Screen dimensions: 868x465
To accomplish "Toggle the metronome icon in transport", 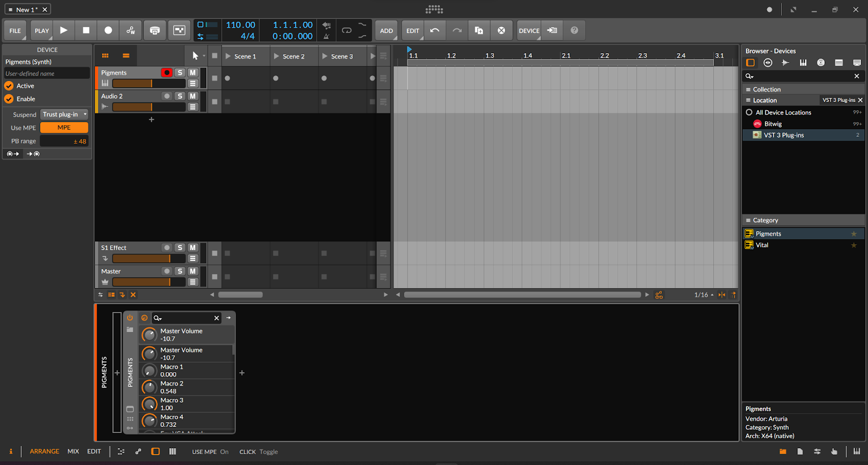I will click(x=327, y=36).
